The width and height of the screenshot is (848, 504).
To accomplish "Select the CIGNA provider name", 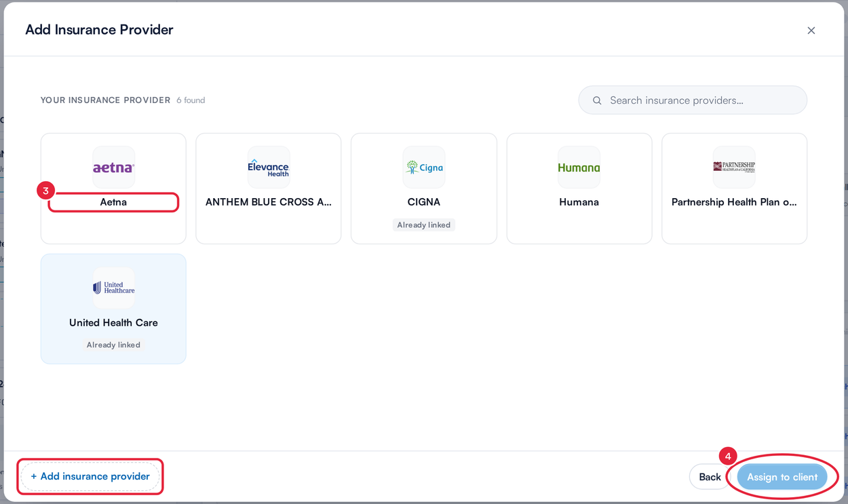I will click(424, 202).
